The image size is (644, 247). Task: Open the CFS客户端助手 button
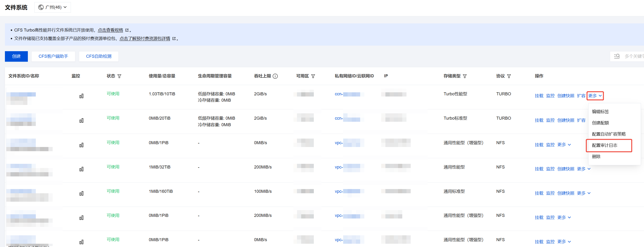click(x=53, y=56)
